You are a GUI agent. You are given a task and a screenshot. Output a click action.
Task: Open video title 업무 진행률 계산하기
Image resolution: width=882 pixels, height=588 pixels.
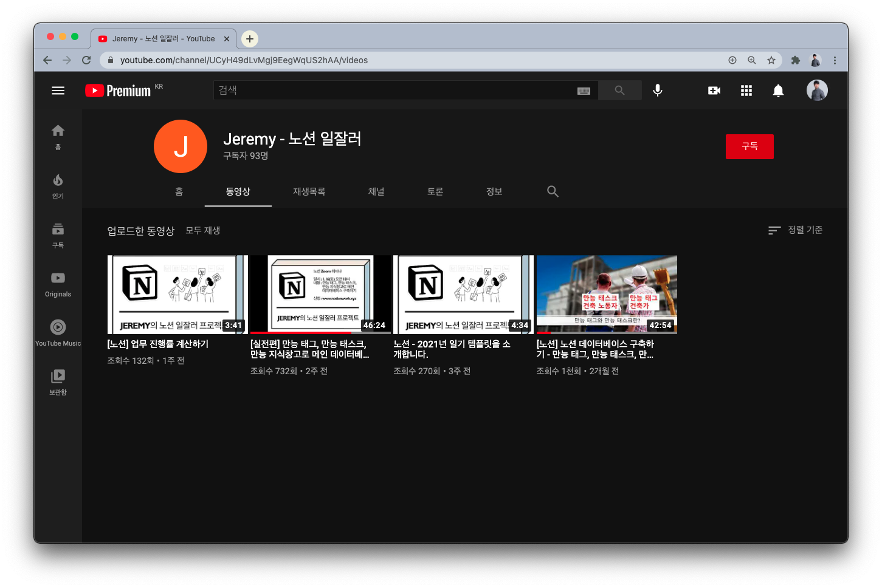point(158,344)
